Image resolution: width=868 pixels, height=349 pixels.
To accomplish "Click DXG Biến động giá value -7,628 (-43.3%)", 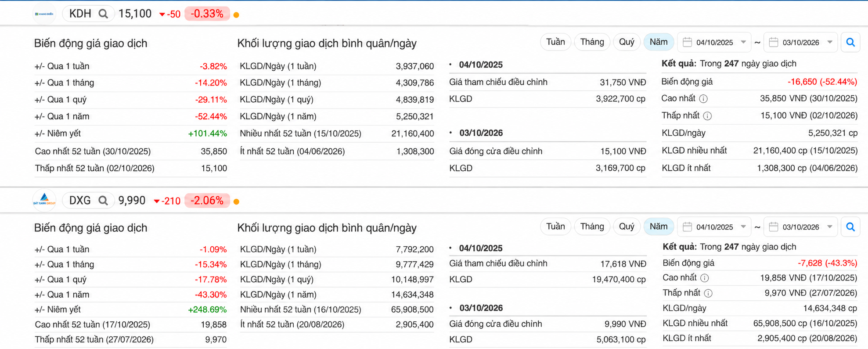I will (827, 263).
